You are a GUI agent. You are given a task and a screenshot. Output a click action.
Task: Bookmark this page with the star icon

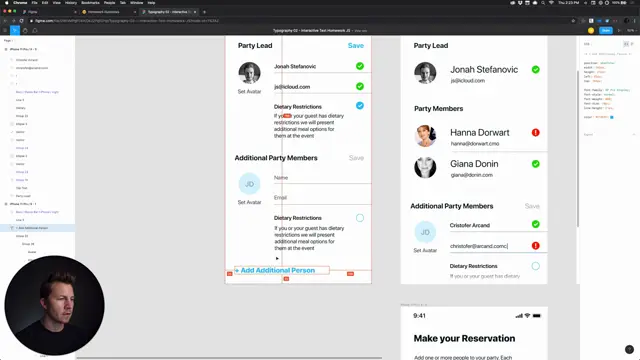(x=573, y=20)
